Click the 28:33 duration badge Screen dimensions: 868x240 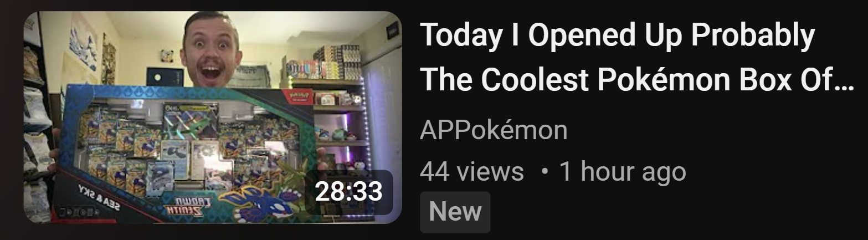coord(348,192)
